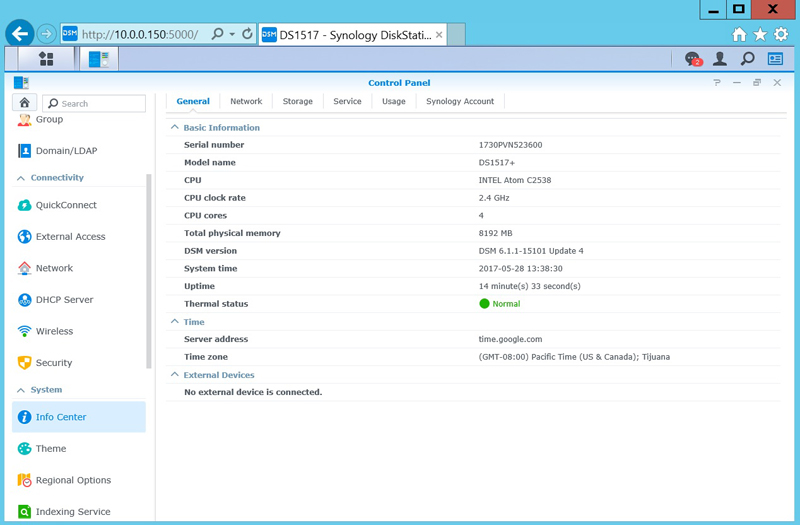
Task: Collapse the Connectivity sidebar group
Action: pos(21,178)
